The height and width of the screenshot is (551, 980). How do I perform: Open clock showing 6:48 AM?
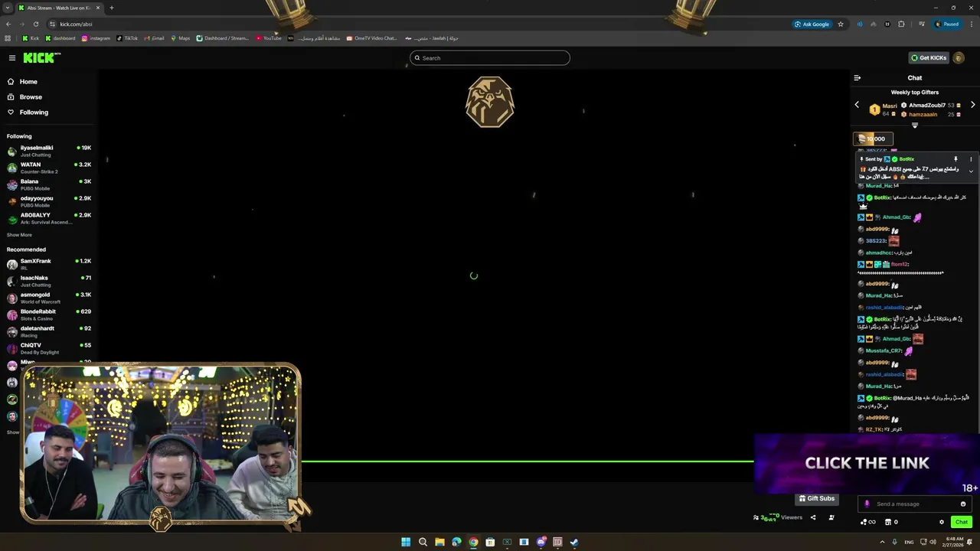click(955, 542)
